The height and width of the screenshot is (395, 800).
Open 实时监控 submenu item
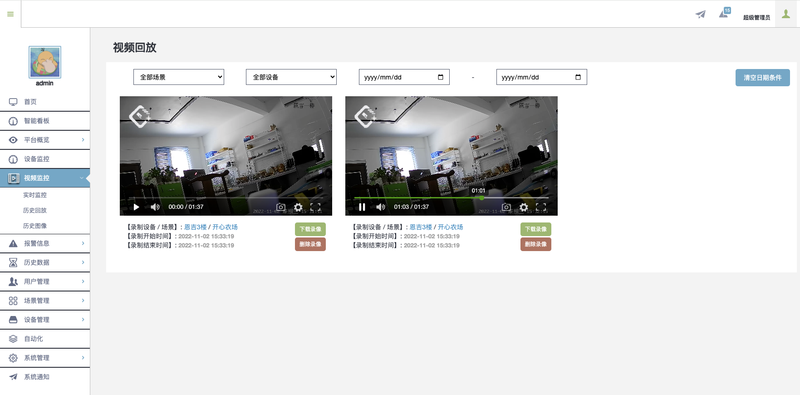click(35, 195)
